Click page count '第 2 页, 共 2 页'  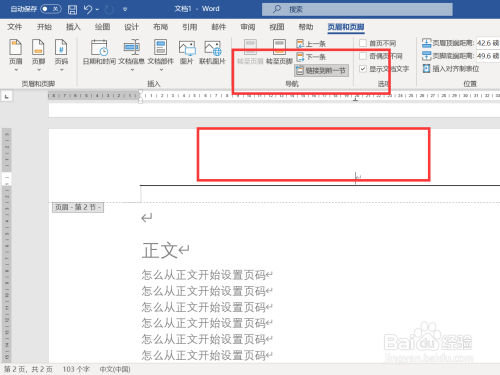(x=28, y=369)
